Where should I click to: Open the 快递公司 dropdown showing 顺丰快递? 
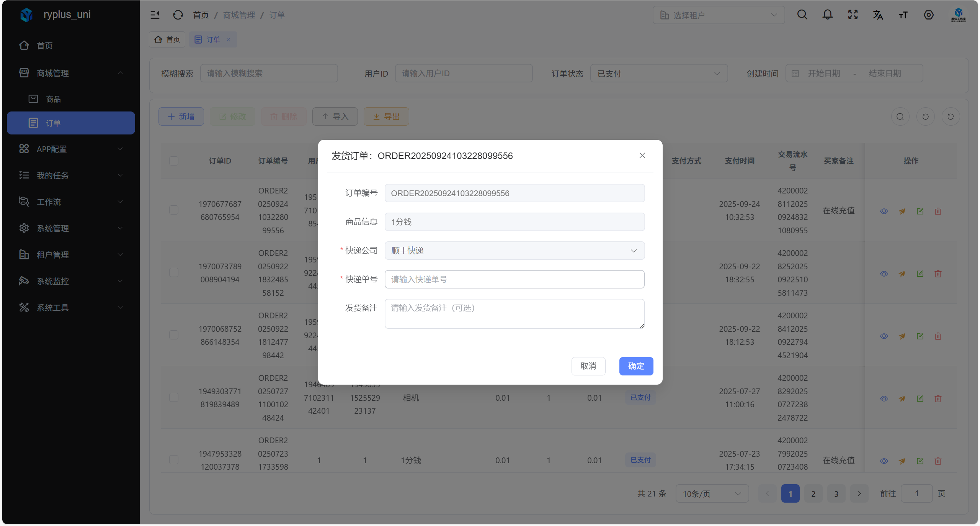tap(514, 251)
